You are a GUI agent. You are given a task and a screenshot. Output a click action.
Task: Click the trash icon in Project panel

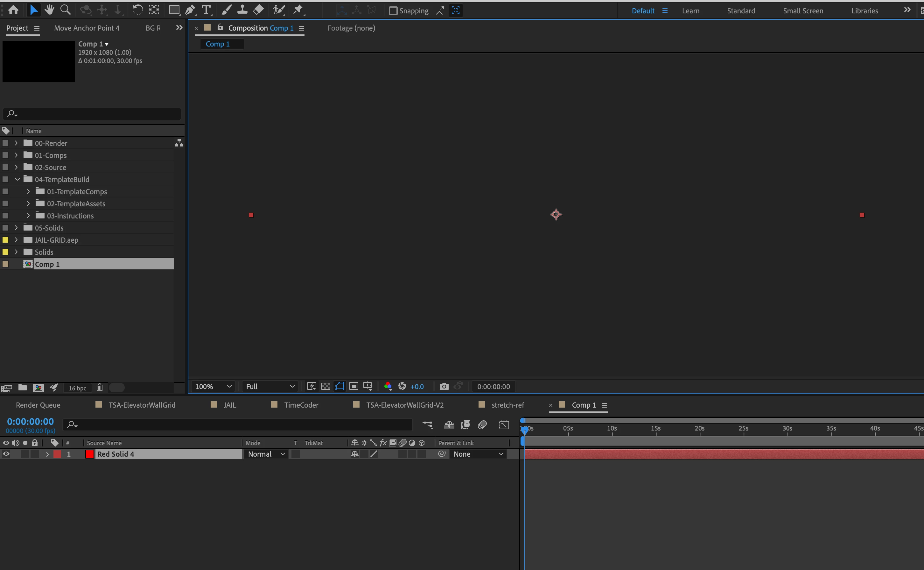[100, 388]
